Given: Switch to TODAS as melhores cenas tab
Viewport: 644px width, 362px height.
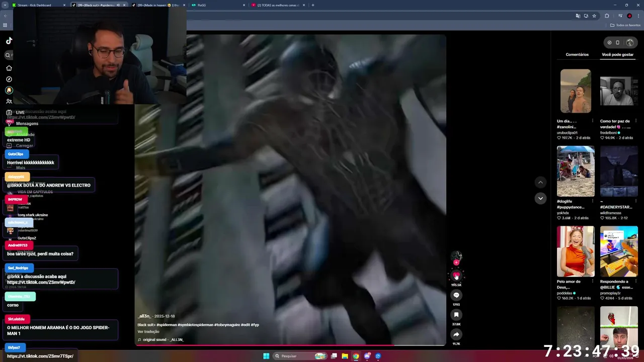Looking at the screenshot, I should (x=278, y=5).
